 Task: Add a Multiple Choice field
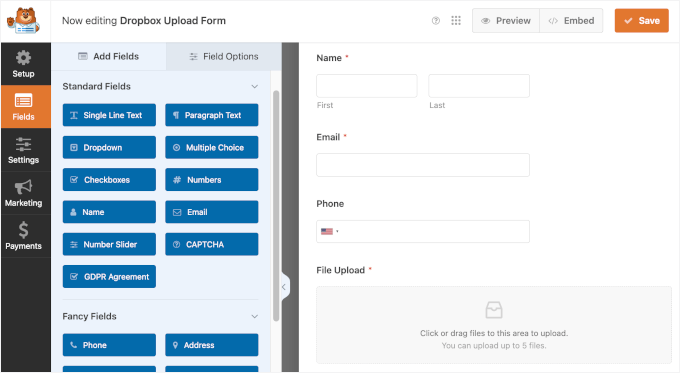212,147
